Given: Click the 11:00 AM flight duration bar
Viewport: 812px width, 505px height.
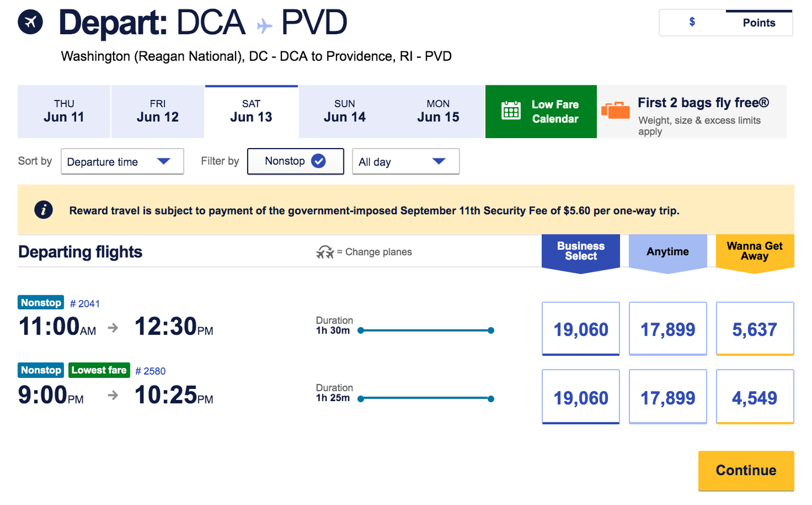Looking at the screenshot, I should point(426,330).
